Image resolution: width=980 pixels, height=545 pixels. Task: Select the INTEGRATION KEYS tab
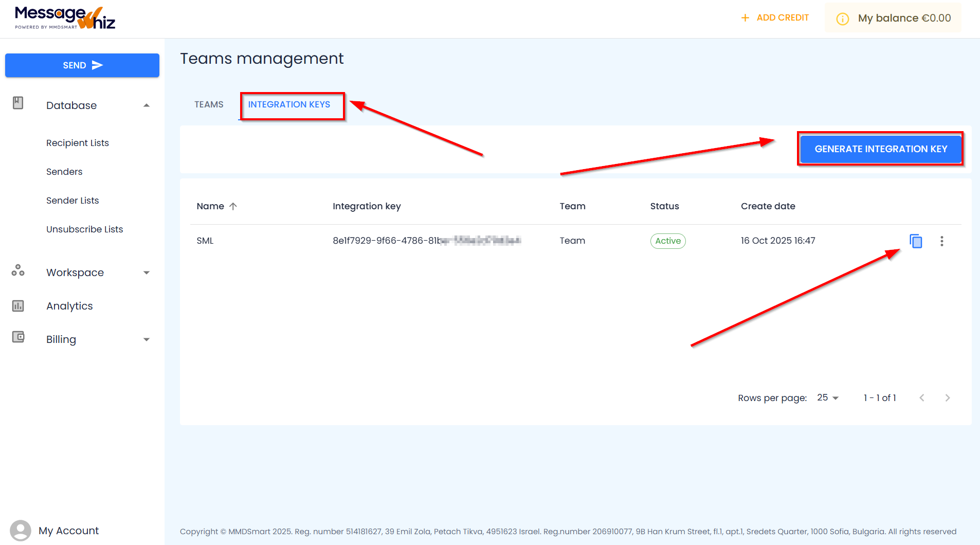pyautogui.click(x=289, y=104)
